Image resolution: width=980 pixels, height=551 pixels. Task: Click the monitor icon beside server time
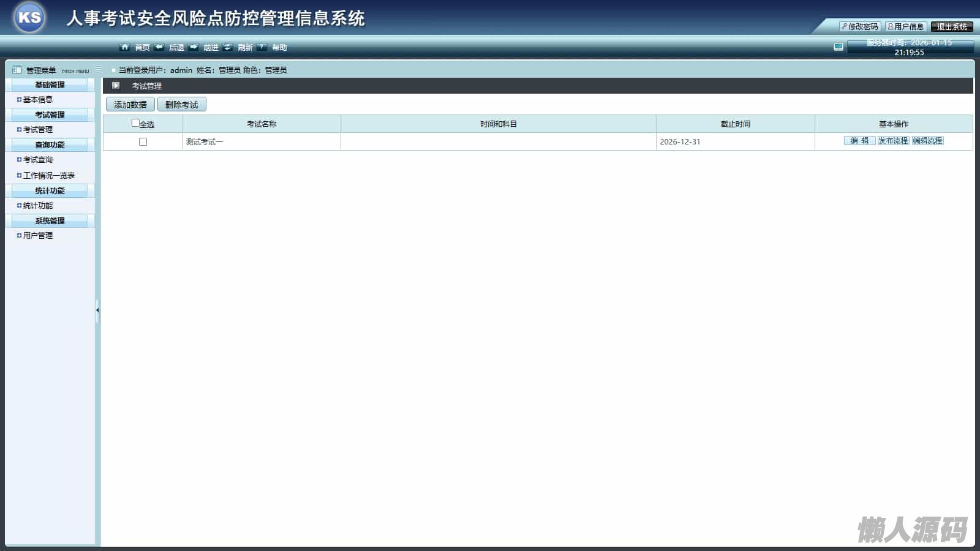pyautogui.click(x=839, y=47)
